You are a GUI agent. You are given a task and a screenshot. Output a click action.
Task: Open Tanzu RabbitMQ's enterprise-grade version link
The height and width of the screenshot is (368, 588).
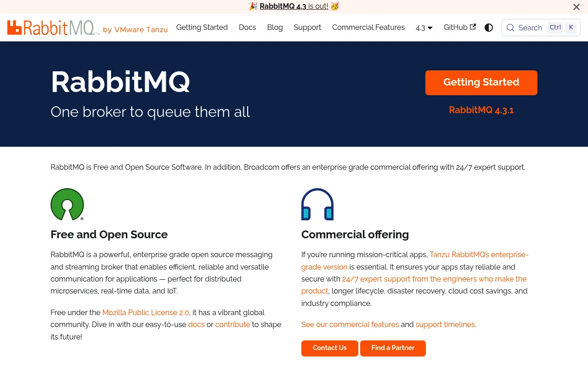point(415,261)
